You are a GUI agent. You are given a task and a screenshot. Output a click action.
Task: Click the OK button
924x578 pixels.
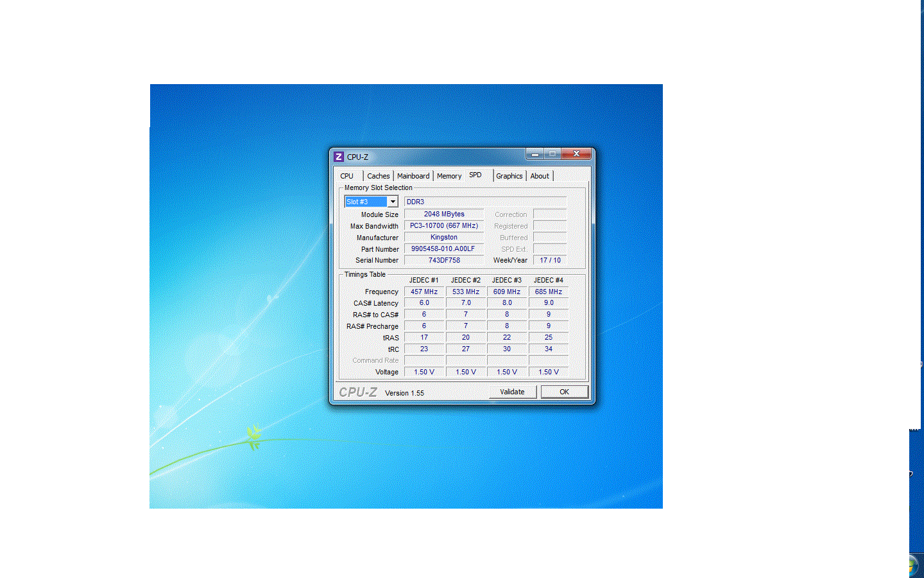[x=564, y=392]
